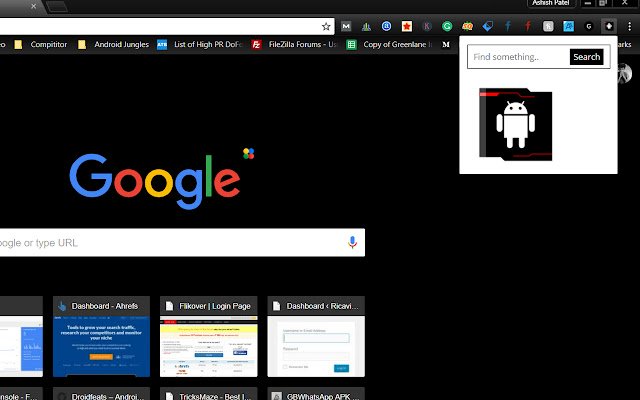Open the FileZilla Forums bookmark
This screenshot has height=400, width=640.
coord(295,44)
